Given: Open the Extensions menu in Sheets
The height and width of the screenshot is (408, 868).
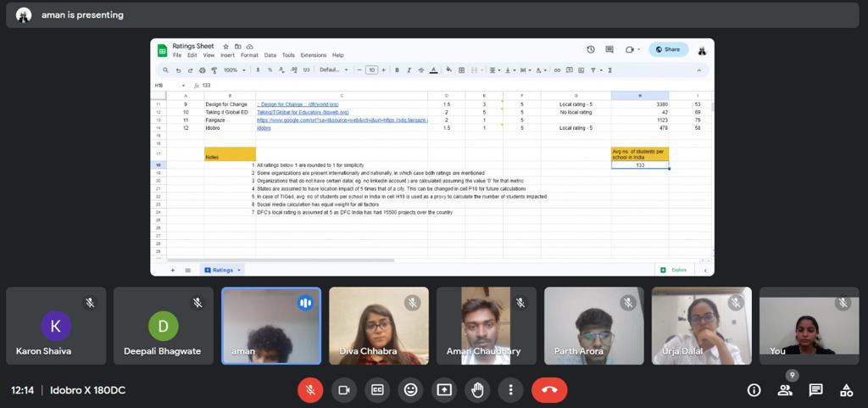Looking at the screenshot, I should coord(314,55).
